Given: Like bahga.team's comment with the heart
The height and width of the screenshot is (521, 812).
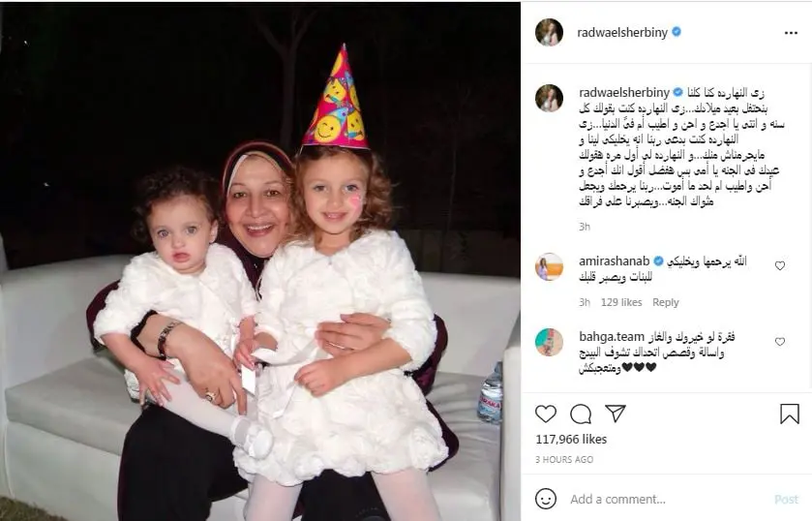Looking at the screenshot, I should tap(779, 342).
